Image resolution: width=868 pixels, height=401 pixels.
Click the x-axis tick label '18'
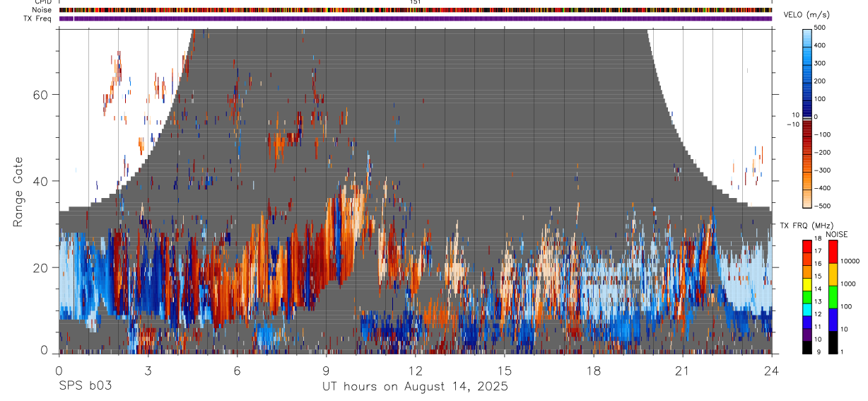click(x=594, y=371)
